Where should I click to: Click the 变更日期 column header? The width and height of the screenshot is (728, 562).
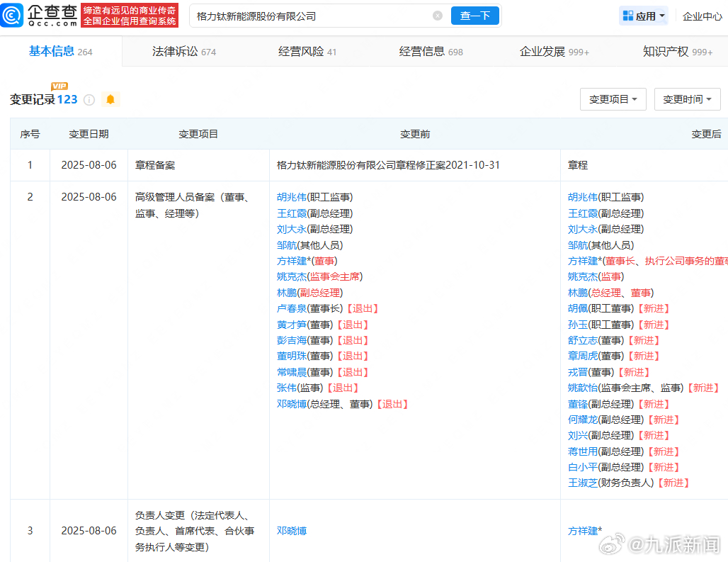tap(89, 134)
